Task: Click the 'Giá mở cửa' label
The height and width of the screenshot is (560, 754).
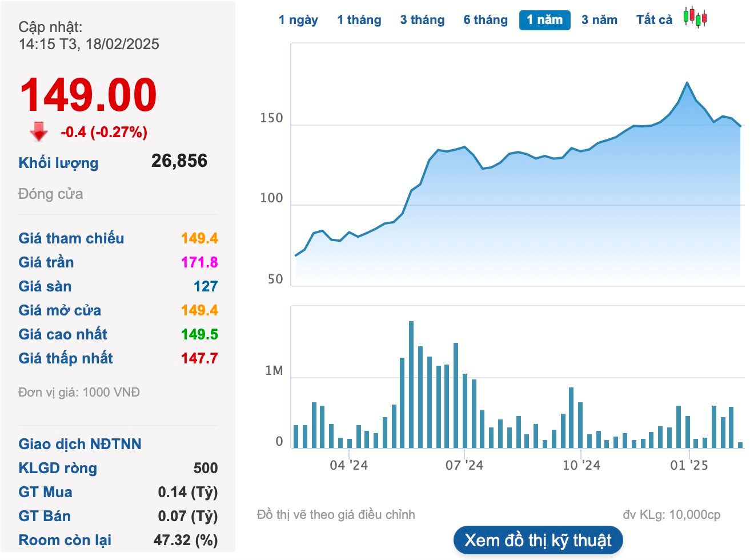Action: click(x=60, y=310)
